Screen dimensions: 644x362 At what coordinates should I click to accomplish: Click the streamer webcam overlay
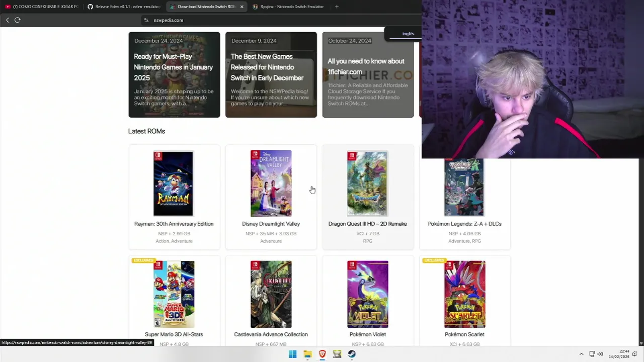(x=533, y=79)
